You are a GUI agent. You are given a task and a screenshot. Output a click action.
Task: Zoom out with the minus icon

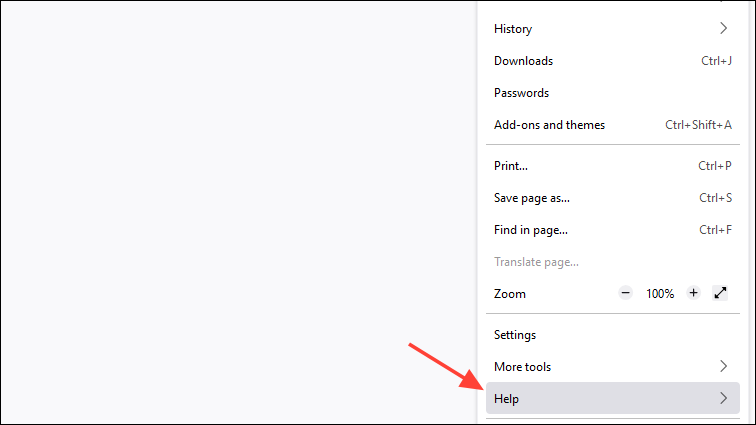point(626,294)
